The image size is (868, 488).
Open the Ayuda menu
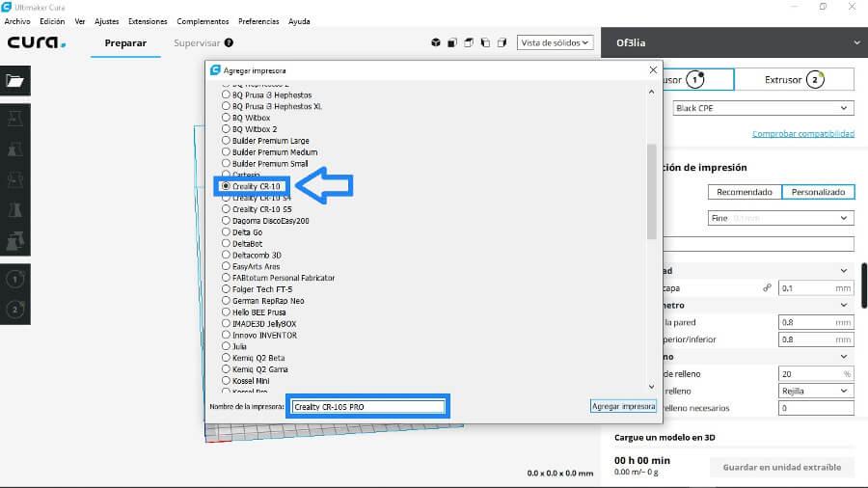[299, 21]
